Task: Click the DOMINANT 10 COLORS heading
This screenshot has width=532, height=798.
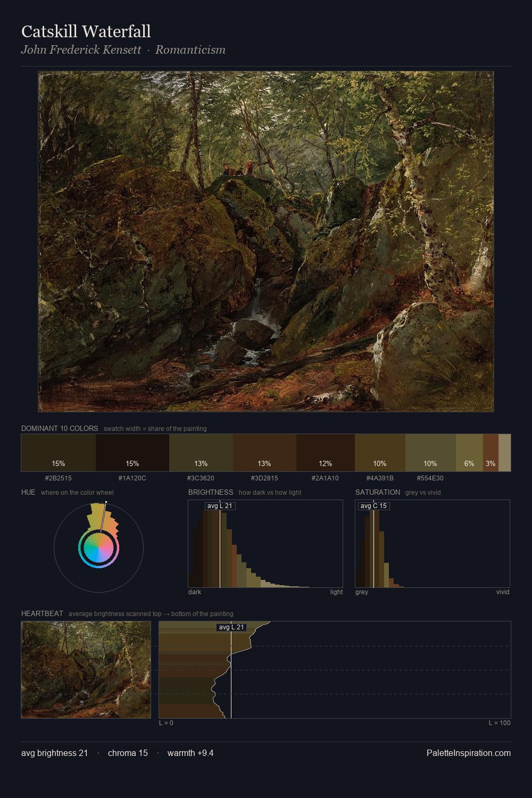Action: coord(60,428)
